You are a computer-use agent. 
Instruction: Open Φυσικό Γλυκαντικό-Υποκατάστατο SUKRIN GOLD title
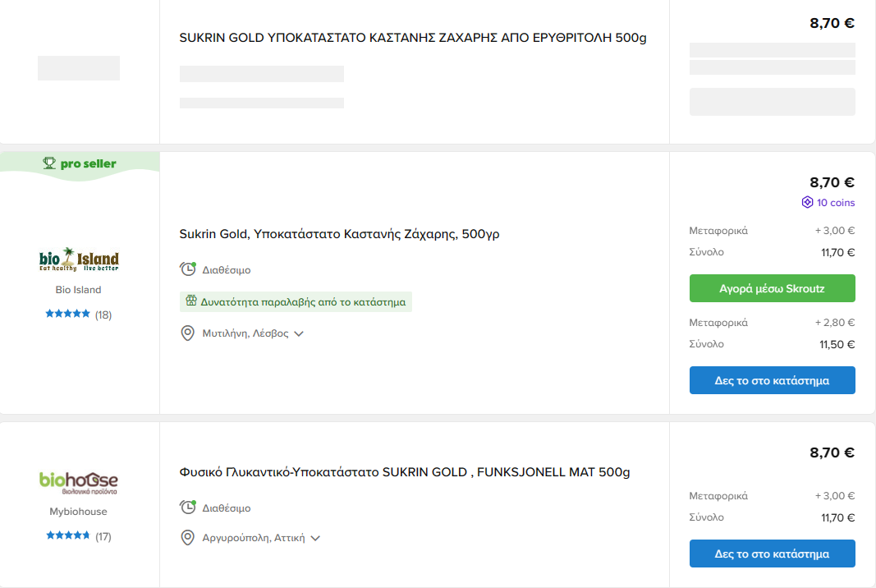(405, 472)
